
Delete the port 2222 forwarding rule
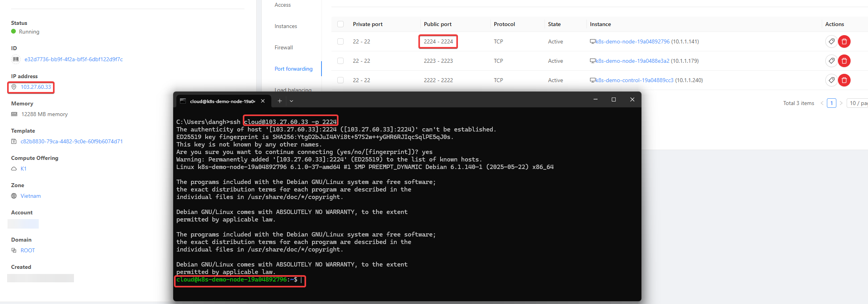pyautogui.click(x=844, y=80)
